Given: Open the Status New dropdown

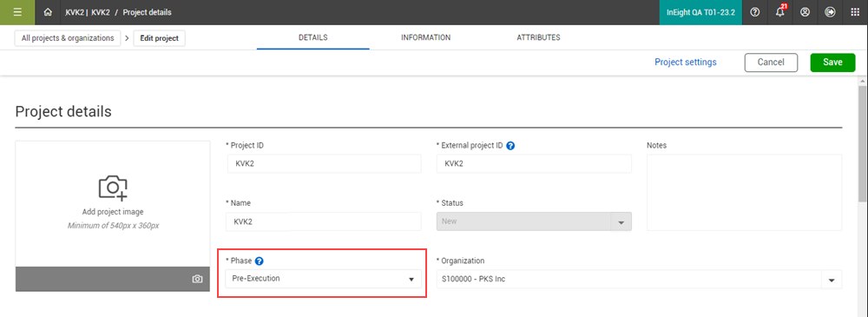Looking at the screenshot, I should click(534, 221).
